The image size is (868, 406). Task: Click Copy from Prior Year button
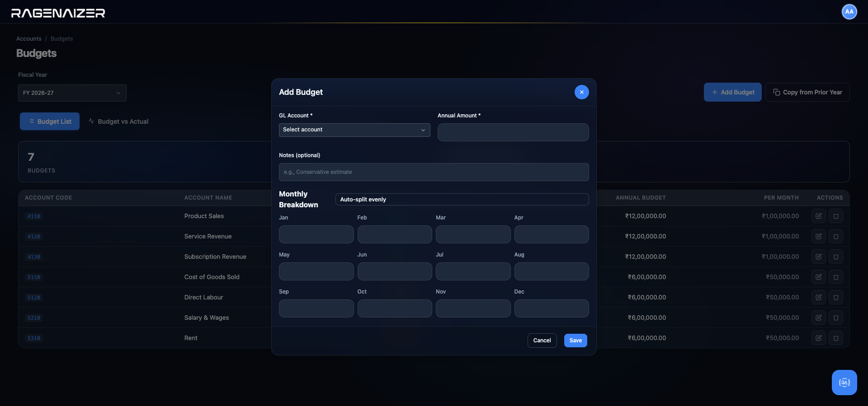pos(807,92)
